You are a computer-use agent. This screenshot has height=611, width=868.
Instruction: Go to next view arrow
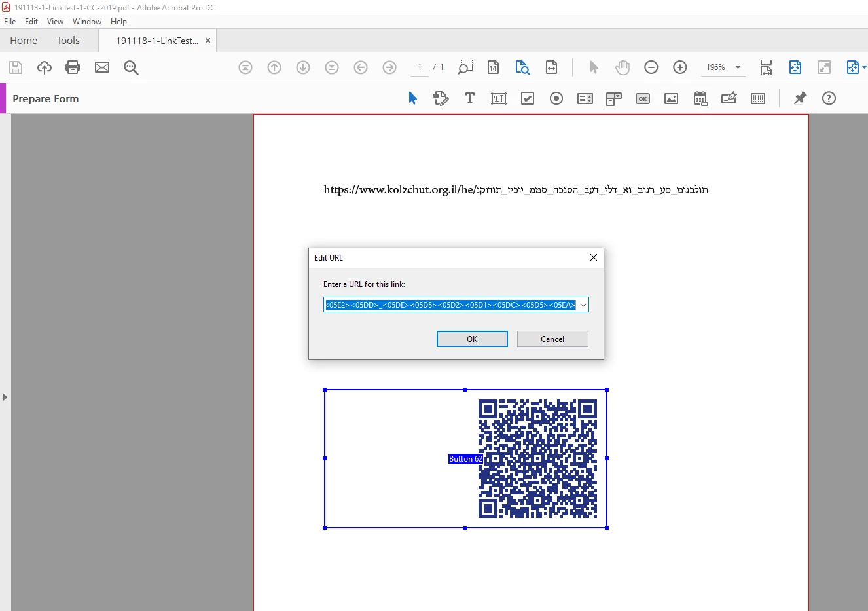click(389, 67)
